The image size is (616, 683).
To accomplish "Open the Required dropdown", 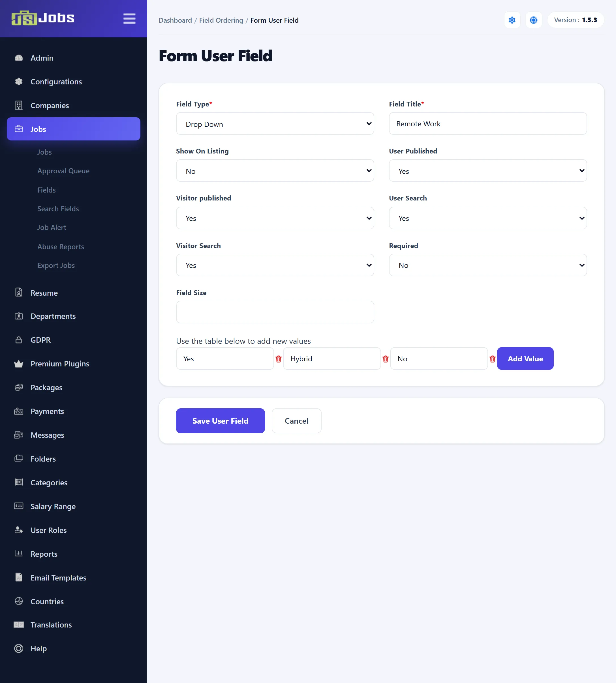I will pyautogui.click(x=488, y=265).
